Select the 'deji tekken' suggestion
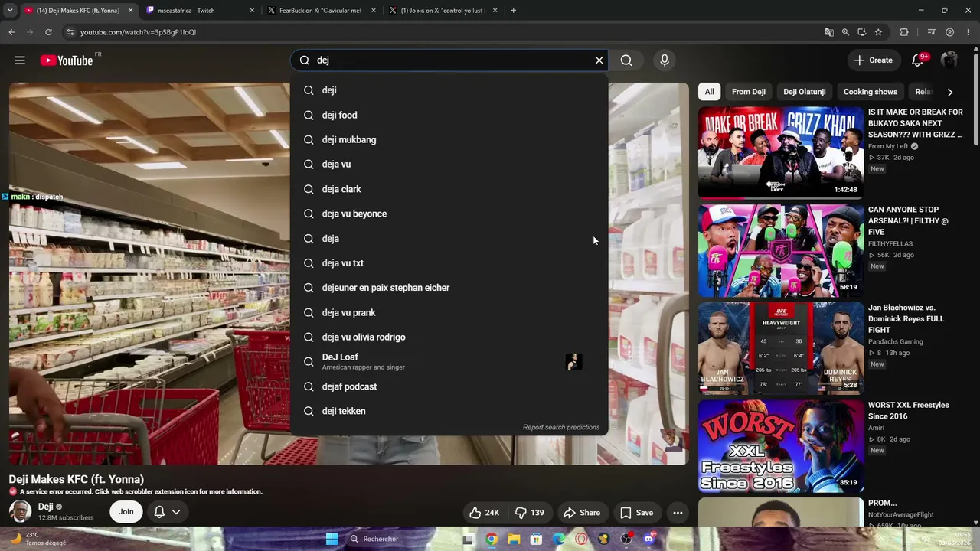The width and height of the screenshot is (980, 551). [449, 411]
